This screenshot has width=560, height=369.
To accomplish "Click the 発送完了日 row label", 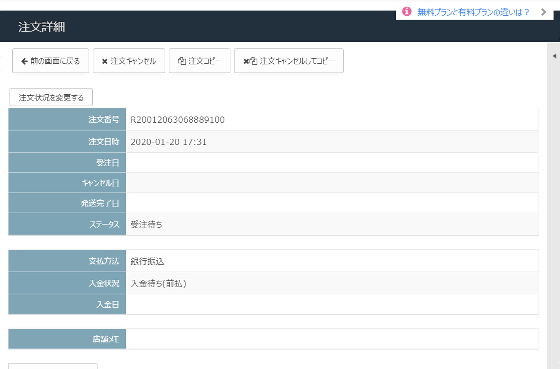I will [100, 203].
